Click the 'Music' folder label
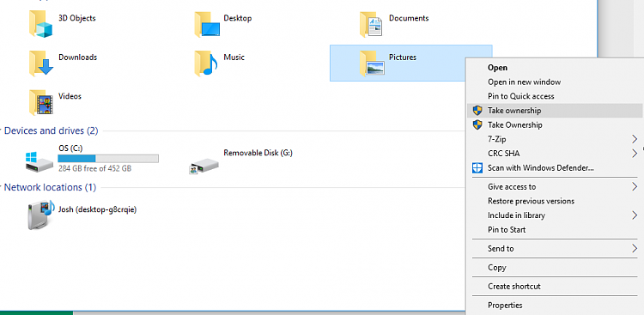 [234, 58]
